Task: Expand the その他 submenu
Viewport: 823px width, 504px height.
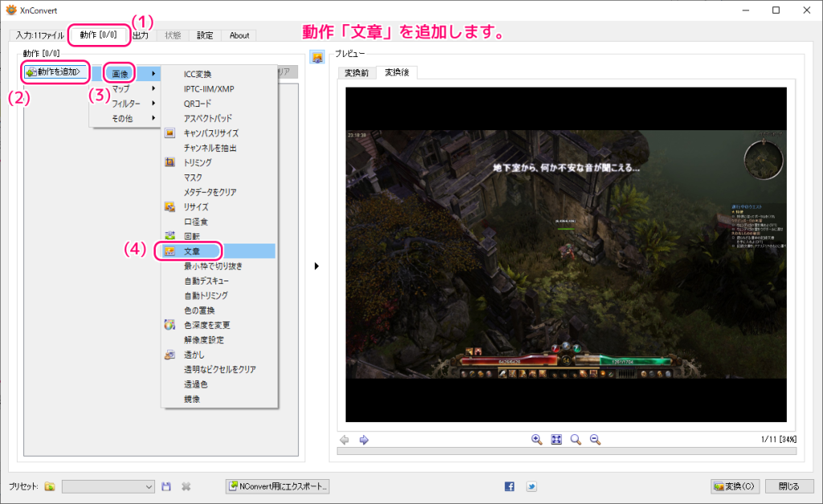Action: point(124,118)
